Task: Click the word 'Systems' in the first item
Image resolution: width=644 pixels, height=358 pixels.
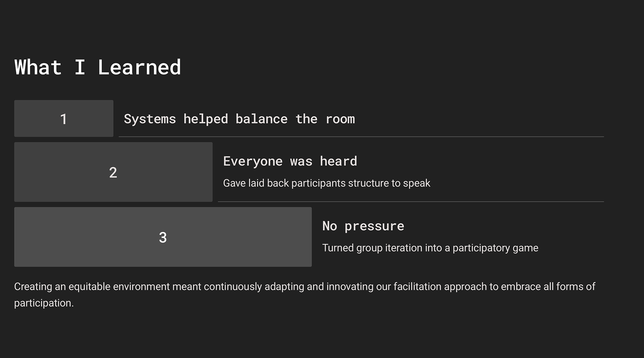Action: tap(150, 119)
